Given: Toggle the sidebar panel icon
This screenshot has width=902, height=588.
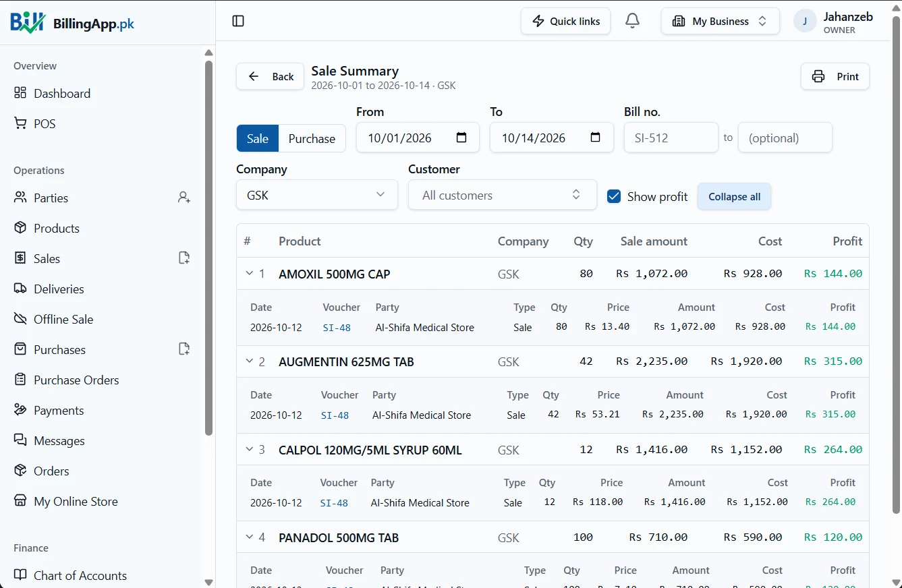Looking at the screenshot, I should tap(238, 21).
